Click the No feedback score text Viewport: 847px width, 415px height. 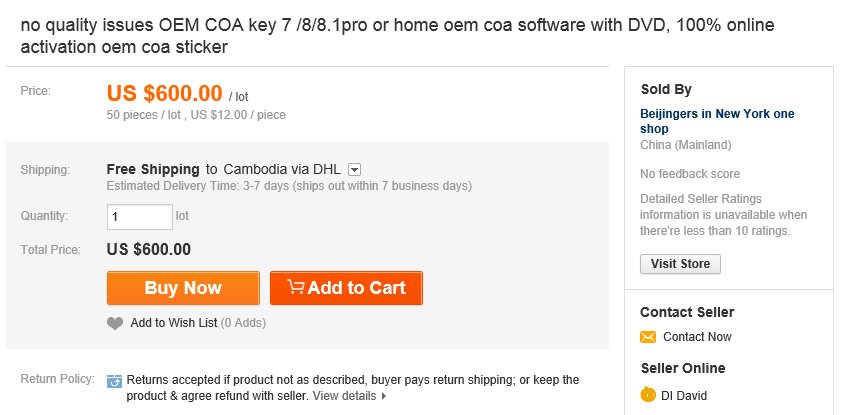coord(690,174)
